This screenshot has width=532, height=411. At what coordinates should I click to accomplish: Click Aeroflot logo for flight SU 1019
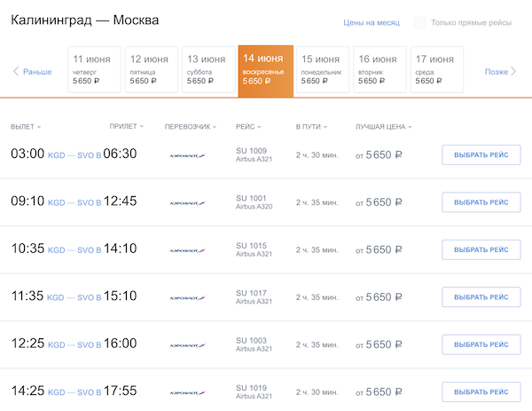pos(186,392)
